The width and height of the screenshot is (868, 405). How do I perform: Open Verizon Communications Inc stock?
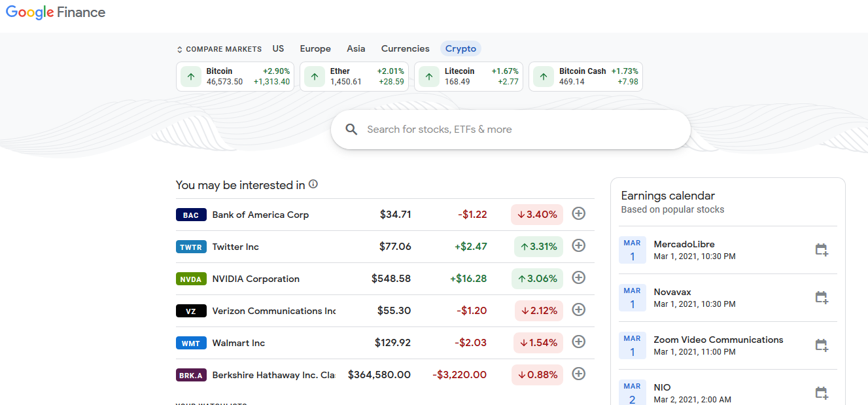coord(385,311)
